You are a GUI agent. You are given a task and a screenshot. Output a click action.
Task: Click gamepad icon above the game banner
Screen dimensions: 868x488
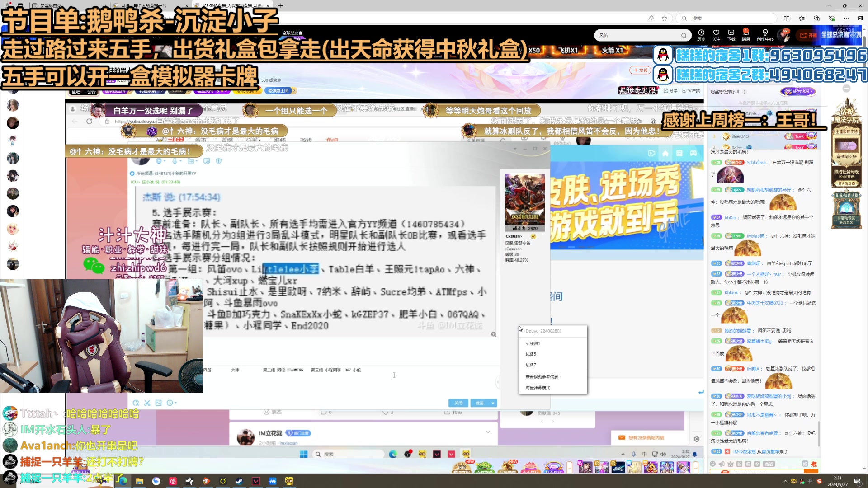(x=693, y=153)
